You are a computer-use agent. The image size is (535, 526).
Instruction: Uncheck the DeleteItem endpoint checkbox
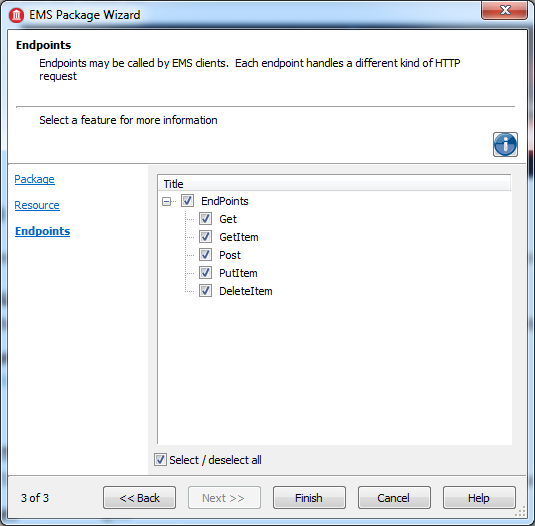pos(205,291)
